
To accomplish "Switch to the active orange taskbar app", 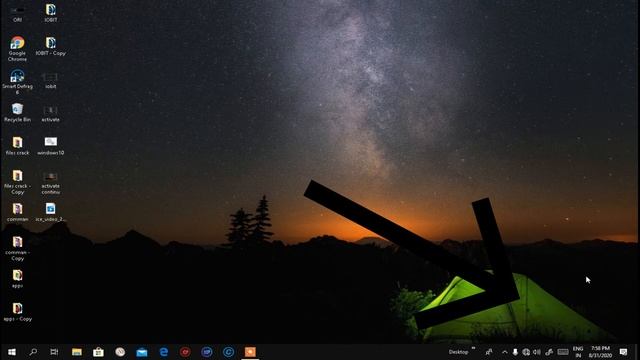I will click(x=250, y=352).
